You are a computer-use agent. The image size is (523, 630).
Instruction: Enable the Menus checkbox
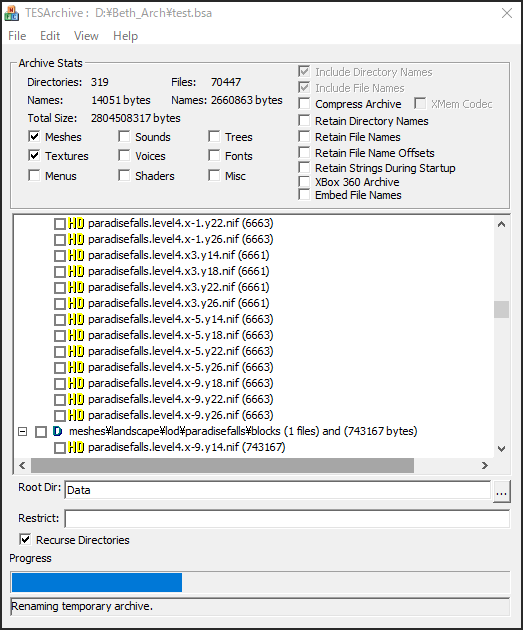pos(34,176)
